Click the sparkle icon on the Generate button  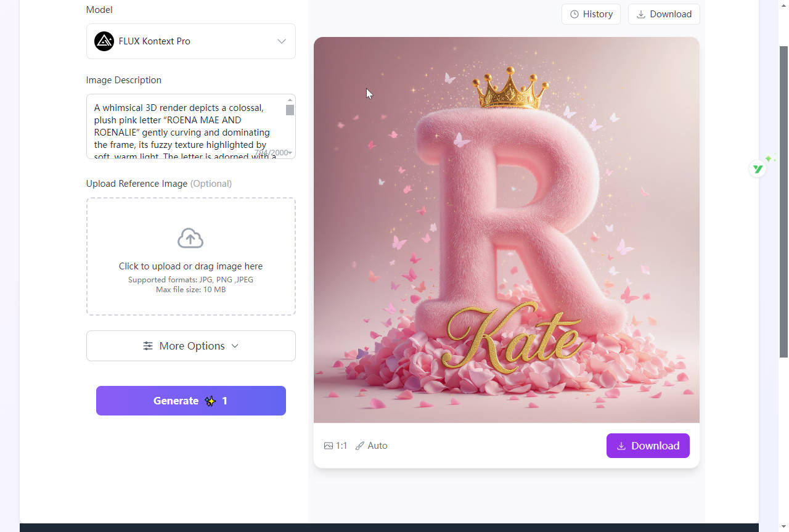click(x=210, y=401)
